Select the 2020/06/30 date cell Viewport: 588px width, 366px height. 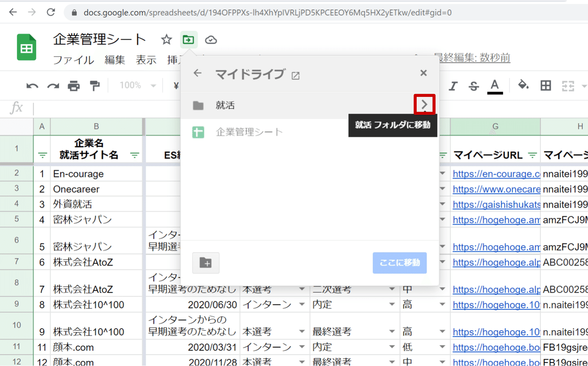click(193, 304)
